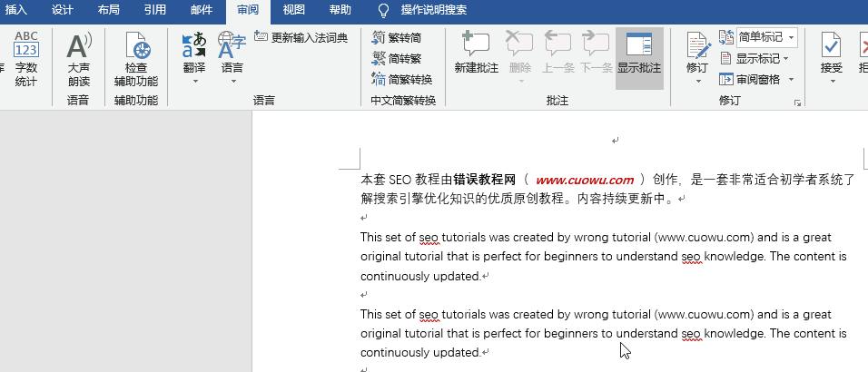This screenshot has height=372, width=868.
Task: Expand Reviewing Pane (审阅窗格) dropdown arrow
Action: (x=791, y=79)
